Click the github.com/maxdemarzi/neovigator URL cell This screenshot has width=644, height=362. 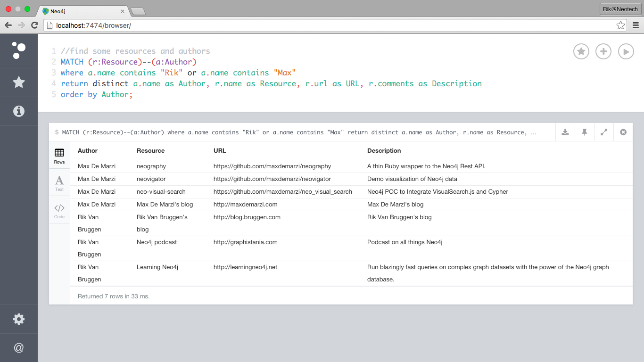[x=272, y=179]
